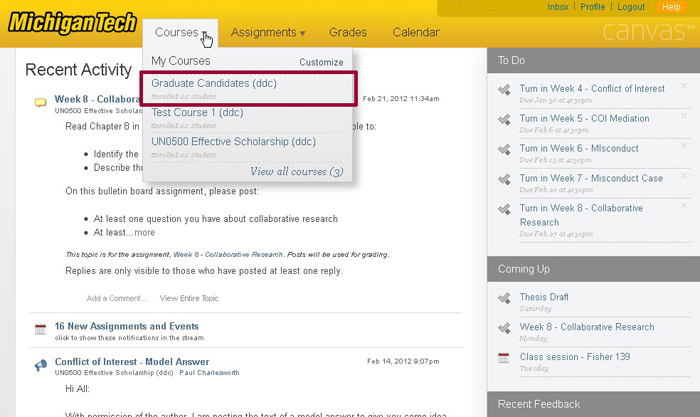Click icon beside Turn in Week 7

504,179
